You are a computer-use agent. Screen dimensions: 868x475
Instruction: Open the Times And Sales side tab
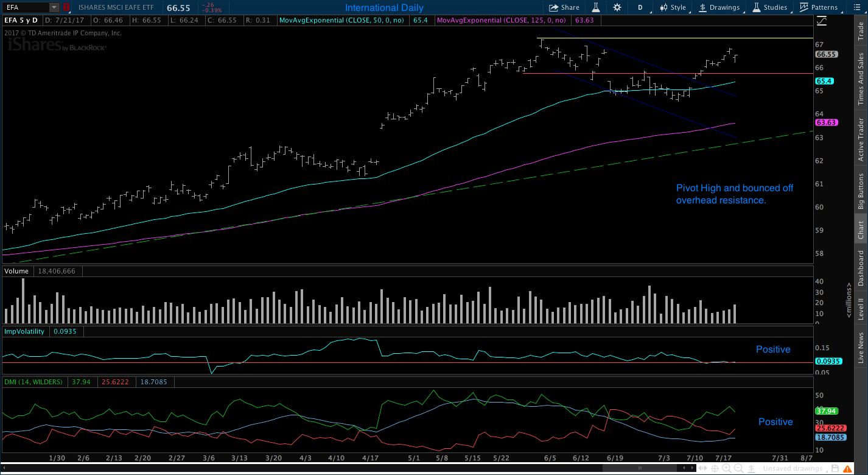[861, 79]
